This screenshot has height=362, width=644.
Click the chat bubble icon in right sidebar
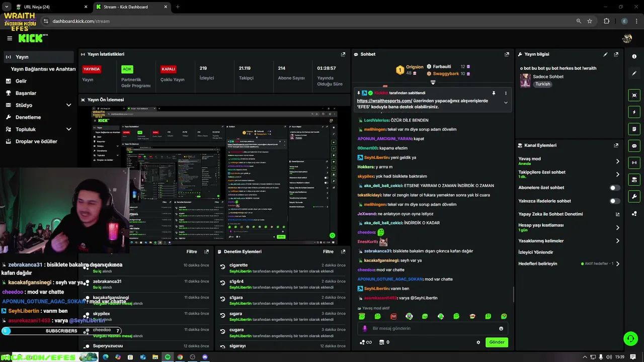click(x=634, y=146)
